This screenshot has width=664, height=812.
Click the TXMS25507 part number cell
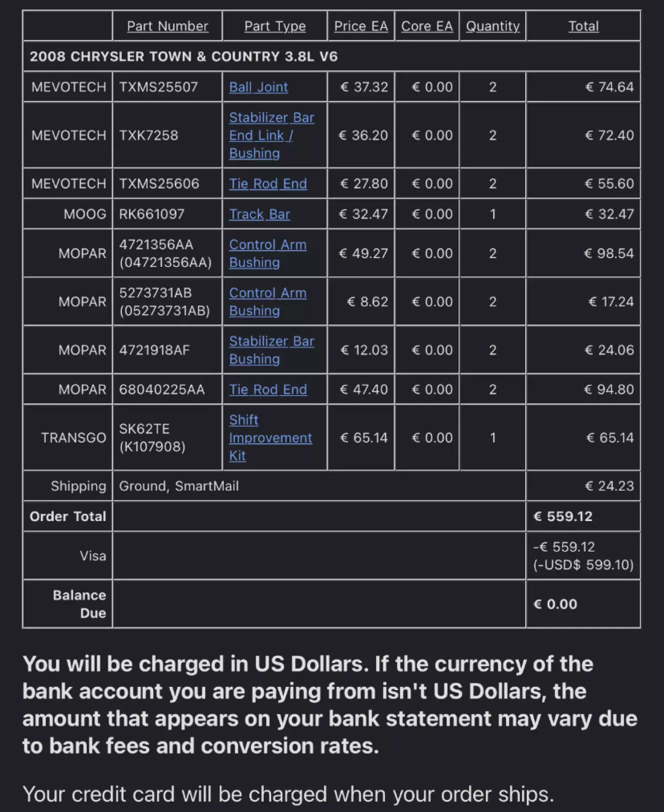click(x=158, y=87)
